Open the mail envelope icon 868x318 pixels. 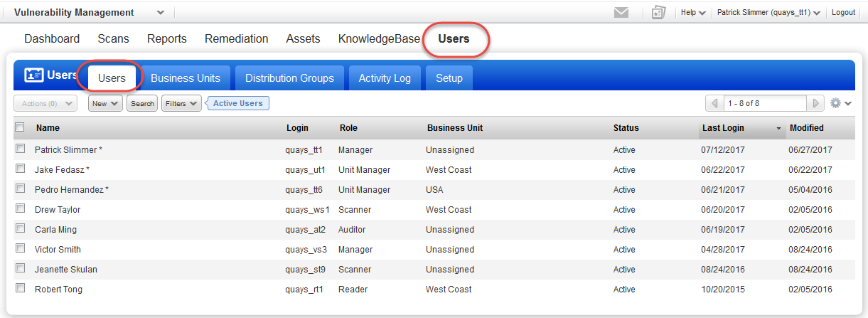621,13
